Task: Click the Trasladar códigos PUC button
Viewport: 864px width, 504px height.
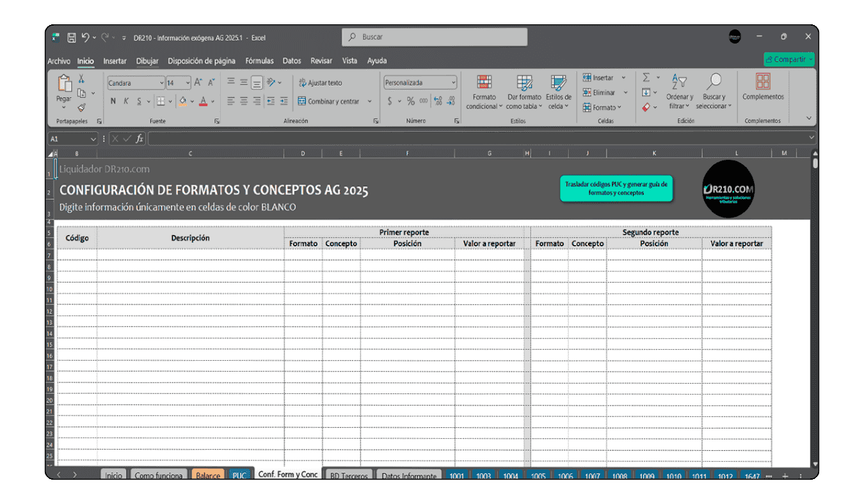Action: [x=616, y=189]
